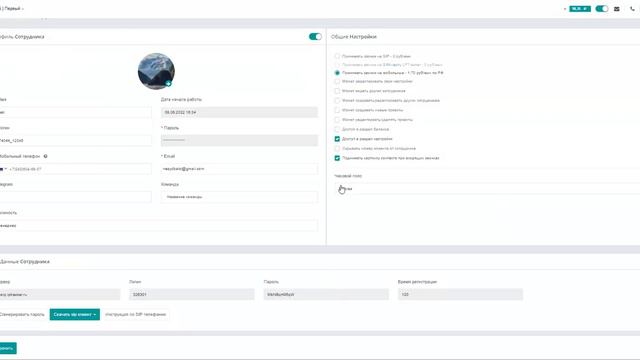640x360 pixels.
Task: Enable create/edit other employees checkbox
Action: coord(337,100)
